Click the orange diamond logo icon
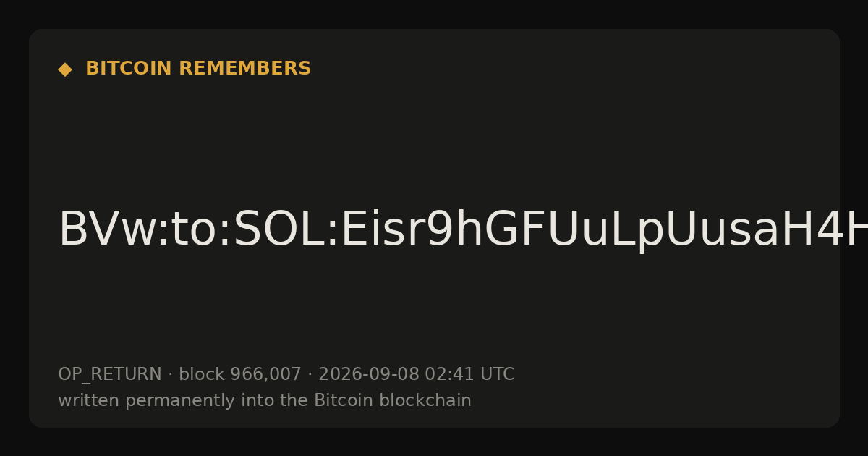868x456 pixels. [x=64, y=69]
